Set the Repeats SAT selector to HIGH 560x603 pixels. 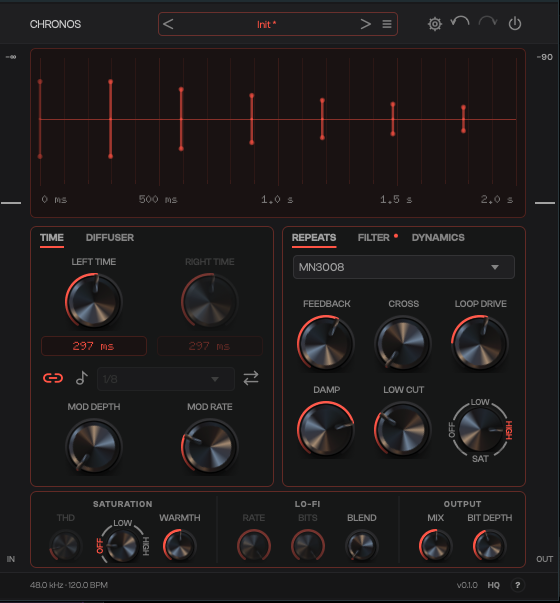[x=508, y=430]
